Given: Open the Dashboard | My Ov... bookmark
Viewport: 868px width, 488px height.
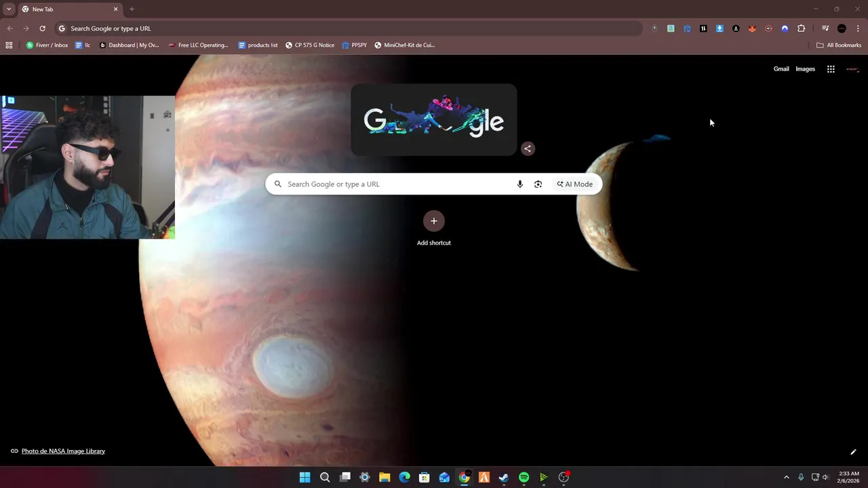Looking at the screenshot, I should (x=129, y=45).
